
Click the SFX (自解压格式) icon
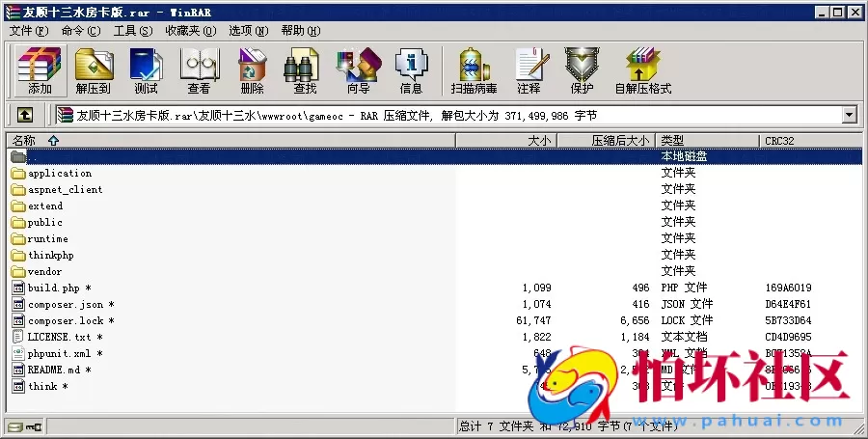(642, 70)
